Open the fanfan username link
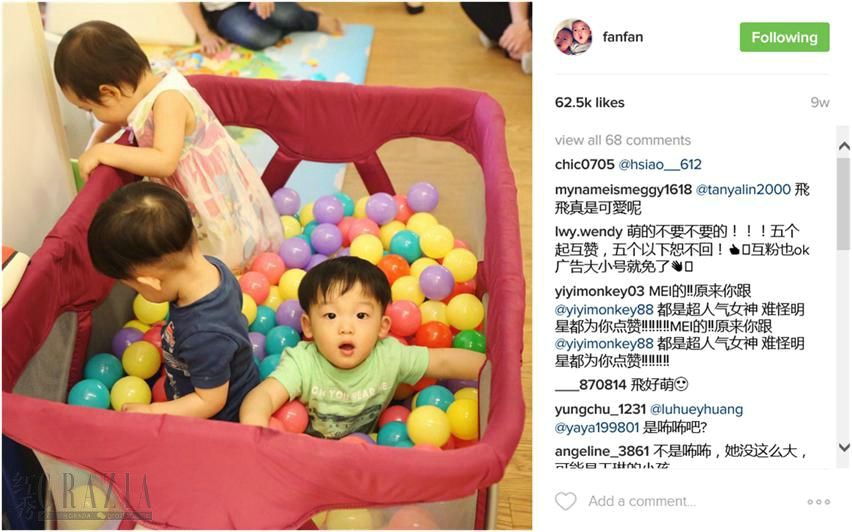 click(x=623, y=37)
